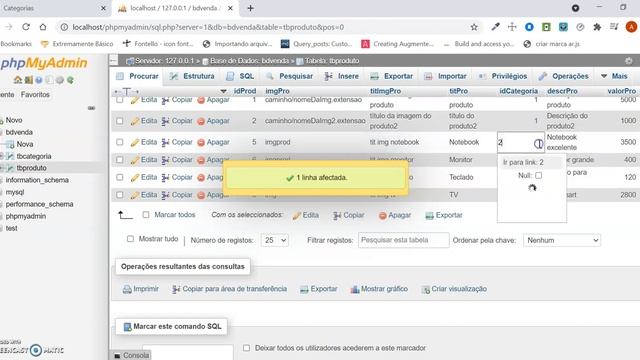Viewport: 640px width, 360px height.
Task: Open mysql database in tree
Action: coord(15,192)
